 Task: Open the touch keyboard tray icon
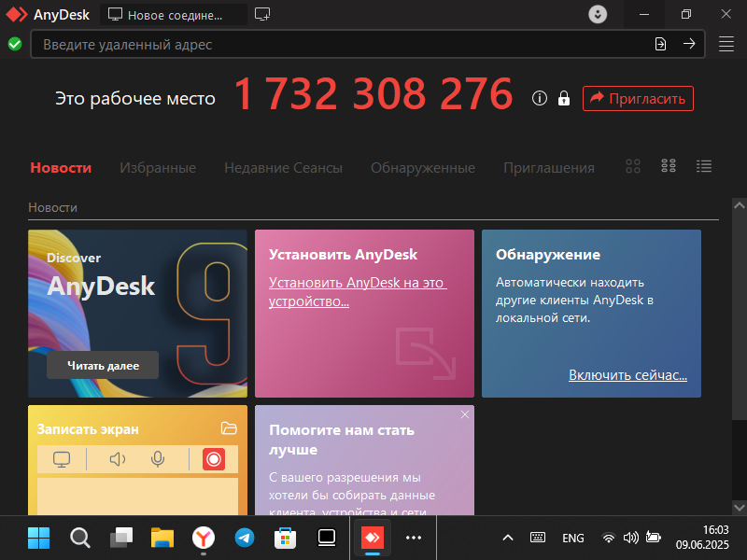coord(538,538)
